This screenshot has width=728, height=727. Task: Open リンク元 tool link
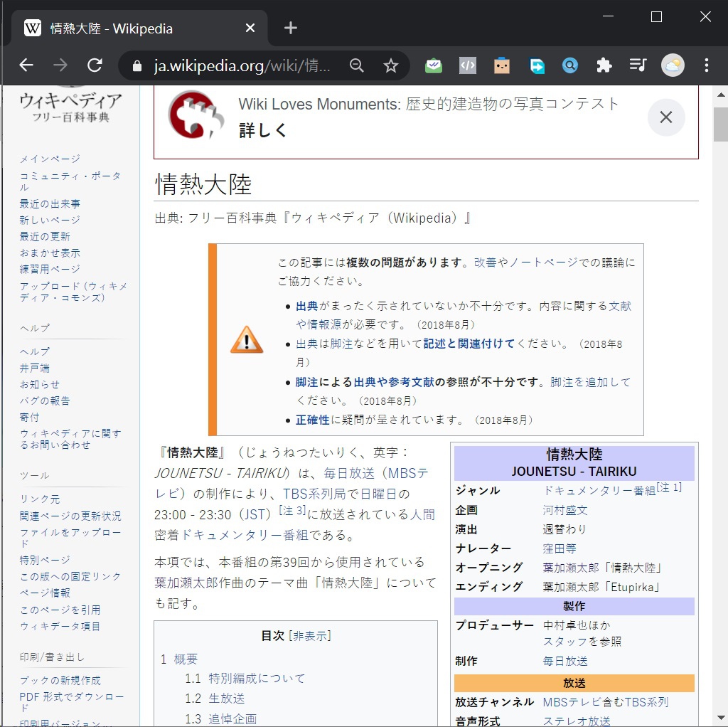point(40,499)
